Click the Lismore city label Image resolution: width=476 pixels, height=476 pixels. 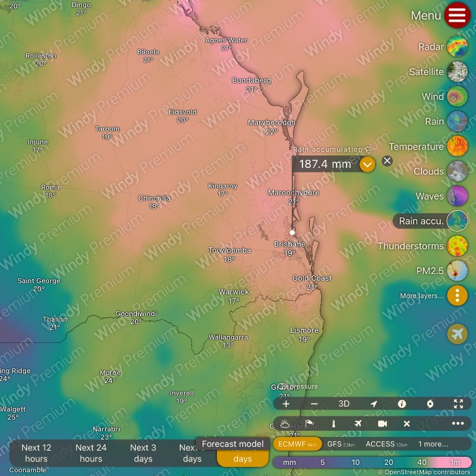tap(304, 330)
